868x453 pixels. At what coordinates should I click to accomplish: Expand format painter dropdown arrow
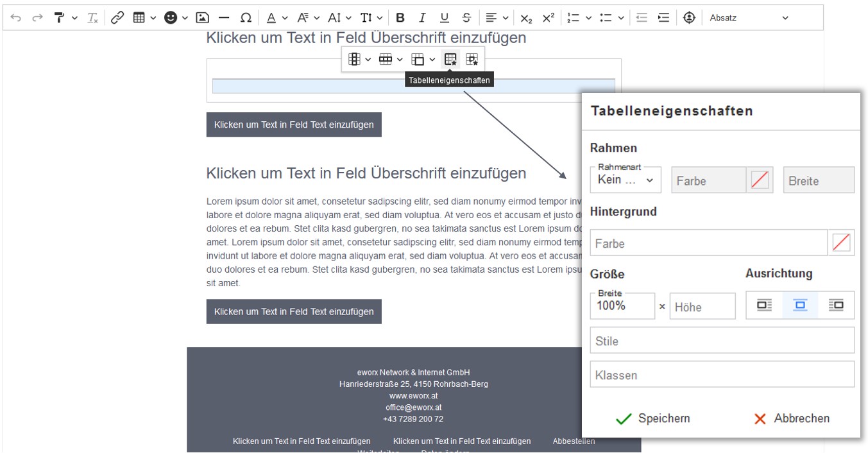(x=74, y=18)
